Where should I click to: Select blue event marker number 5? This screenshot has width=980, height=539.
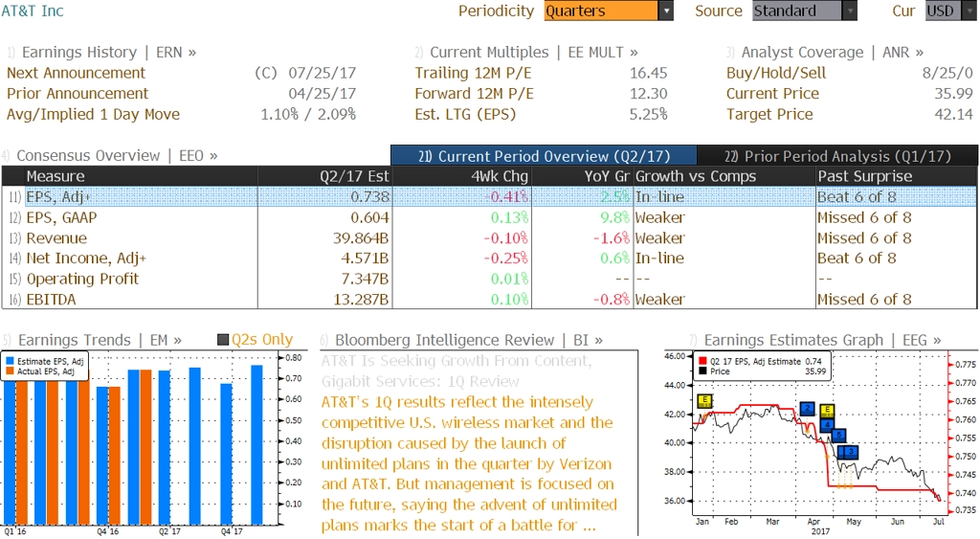point(838,436)
